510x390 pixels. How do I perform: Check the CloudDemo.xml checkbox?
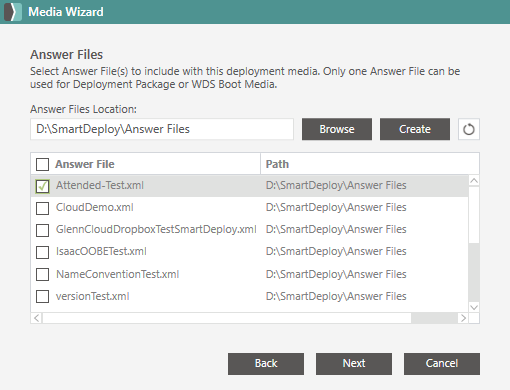click(42, 208)
